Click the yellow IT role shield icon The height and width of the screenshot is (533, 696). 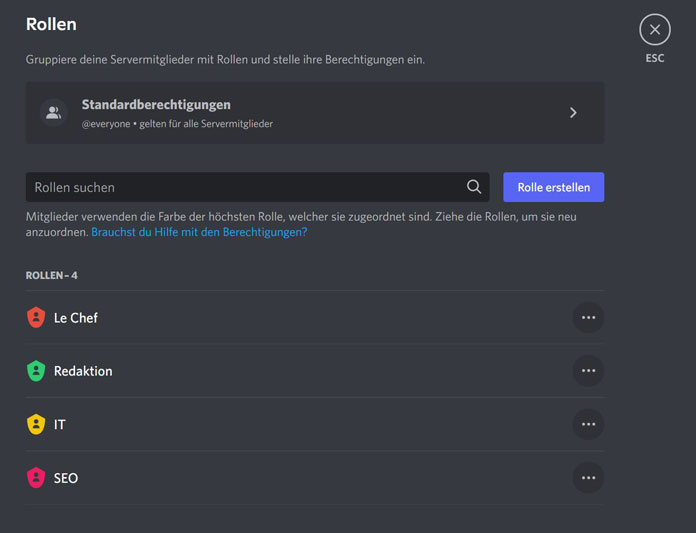pos(36,424)
